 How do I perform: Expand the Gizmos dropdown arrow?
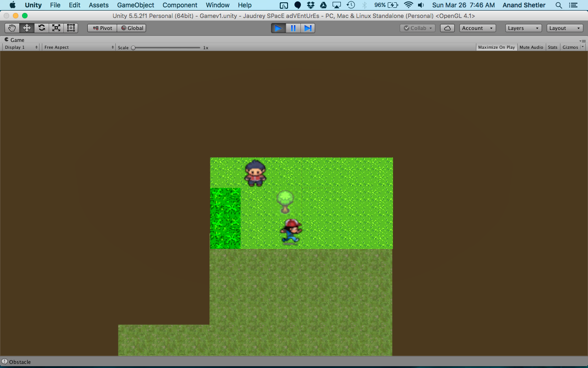point(583,47)
